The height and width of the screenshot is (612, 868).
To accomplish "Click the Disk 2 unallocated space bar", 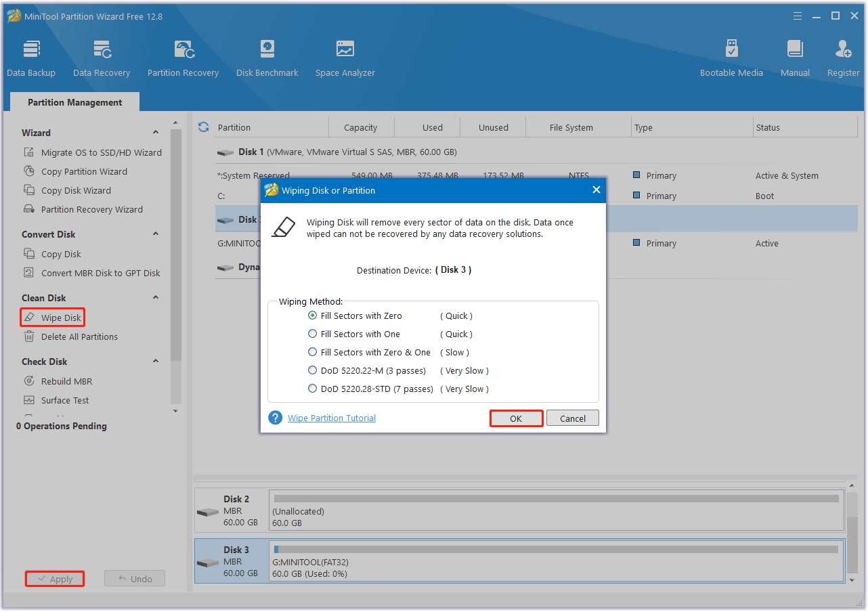I will click(556, 511).
